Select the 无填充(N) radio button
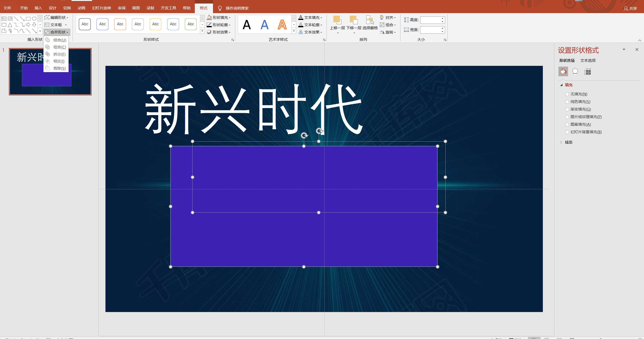This screenshot has width=644, height=339. (x=567, y=94)
